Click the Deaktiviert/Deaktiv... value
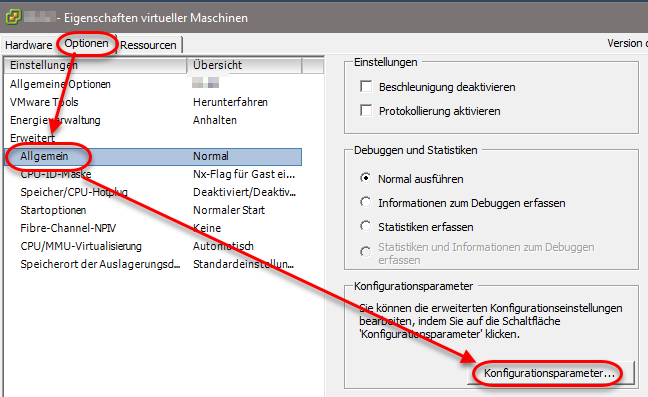 pyautogui.click(x=244, y=192)
